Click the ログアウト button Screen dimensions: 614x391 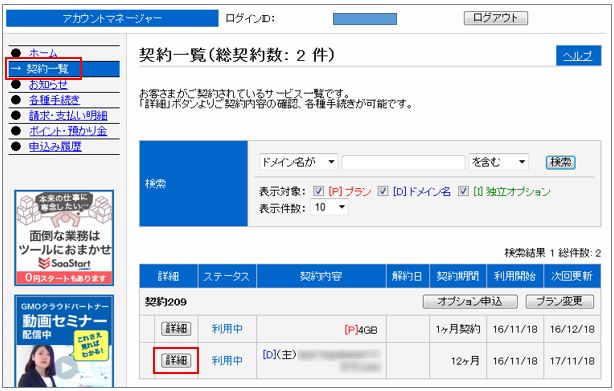click(x=495, y=18)
